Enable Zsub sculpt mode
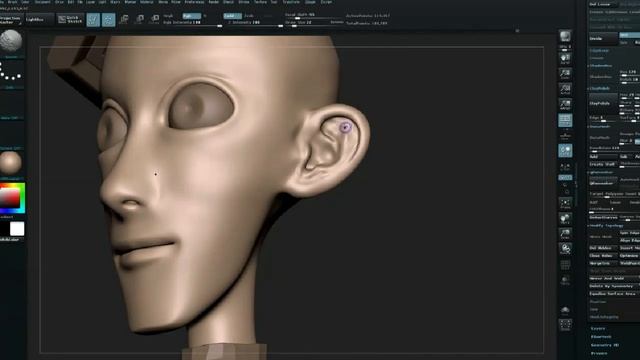The height and width of the screenshot is (360, 640). [x=249, y=16]
